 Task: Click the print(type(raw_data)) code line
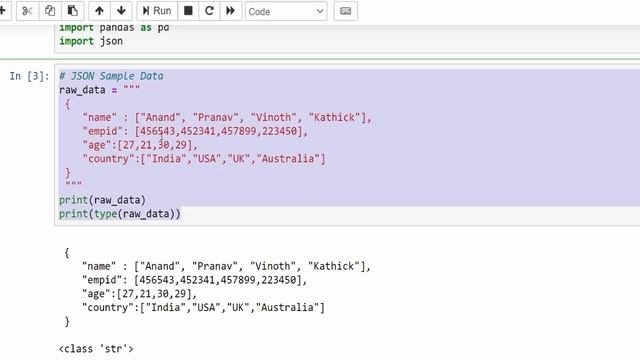point(120,214)
